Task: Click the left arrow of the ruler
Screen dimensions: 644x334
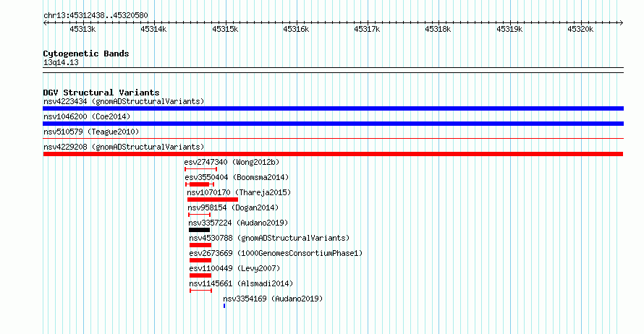Action: (x=45, y=22)
